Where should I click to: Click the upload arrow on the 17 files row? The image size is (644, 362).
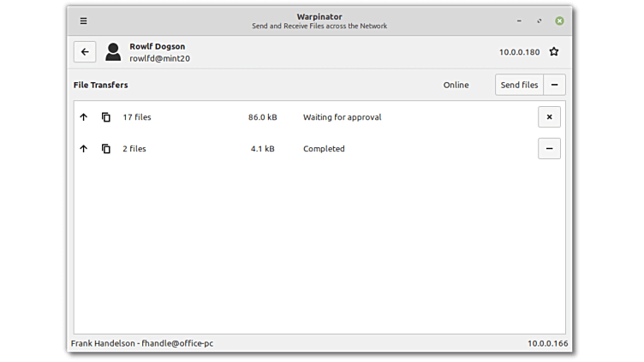tap(83, 117)
